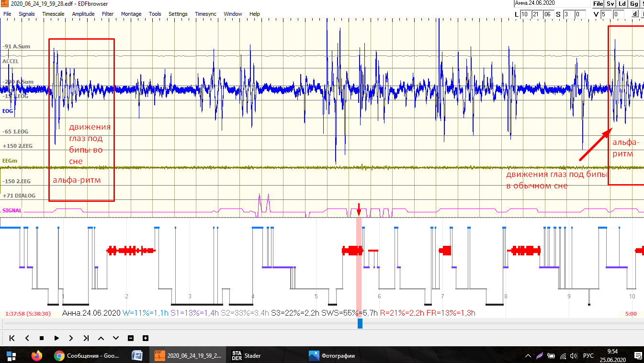Open the Timesync menu

(x=206, y=14)
